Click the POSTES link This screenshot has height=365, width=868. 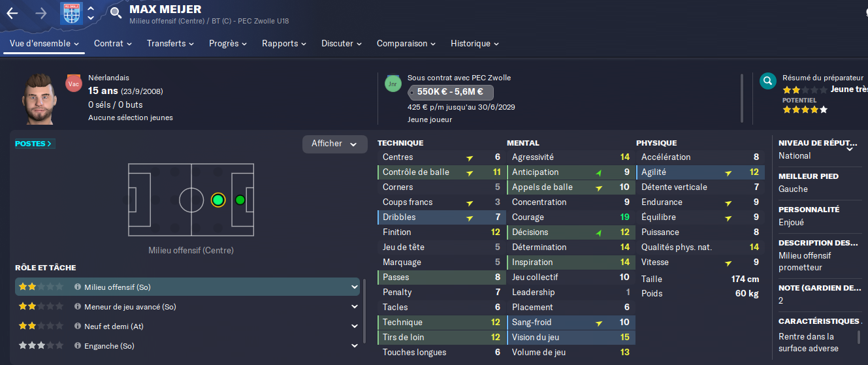tap(34, 144)
